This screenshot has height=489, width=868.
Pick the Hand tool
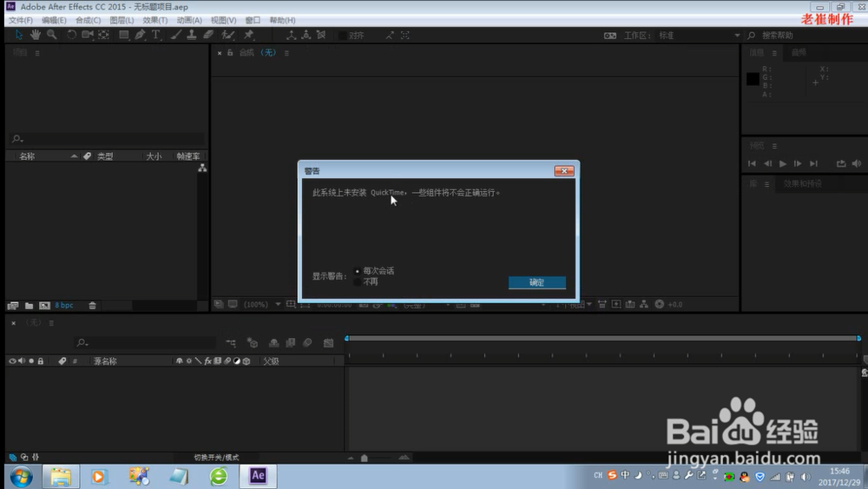point(36,35)
